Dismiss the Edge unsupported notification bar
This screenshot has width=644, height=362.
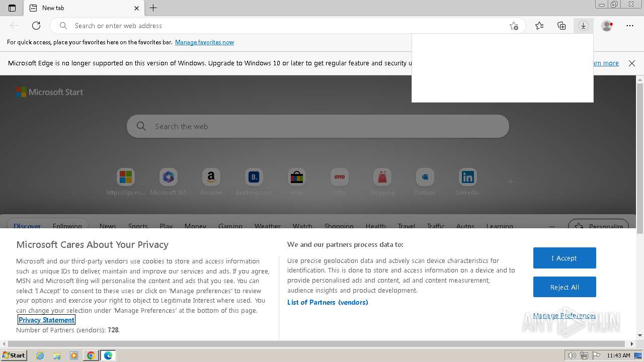[632, 63]
